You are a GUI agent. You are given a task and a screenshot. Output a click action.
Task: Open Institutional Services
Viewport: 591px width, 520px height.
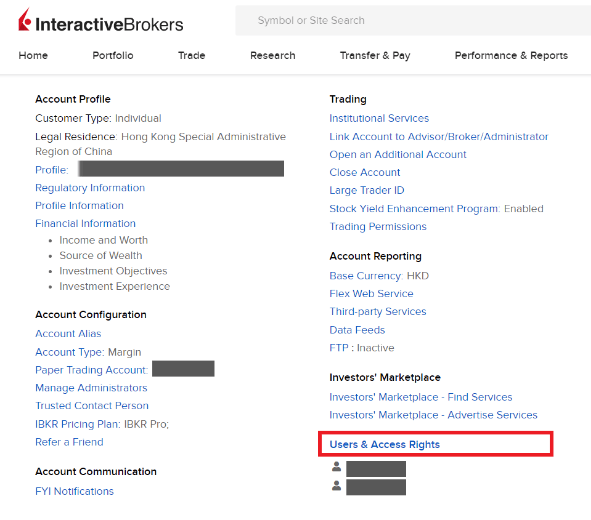pyautogui.click(x=379, y=118)
